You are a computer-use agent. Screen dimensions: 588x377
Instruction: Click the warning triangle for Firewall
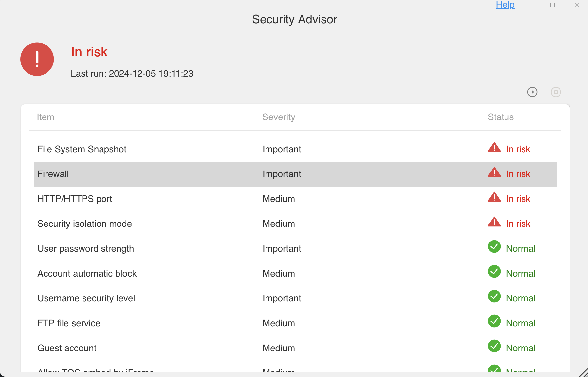click(x=494, y=173)
